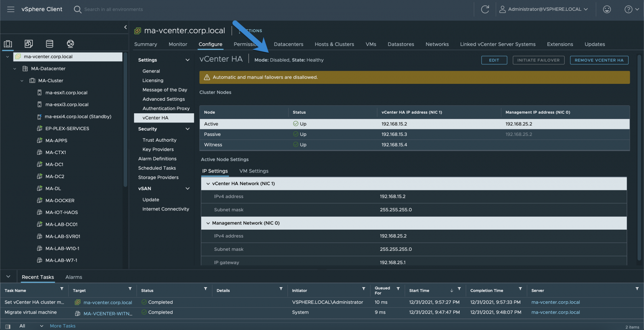
Task: Select Alarm Definitions in configure menu
Action: [157, 159]
